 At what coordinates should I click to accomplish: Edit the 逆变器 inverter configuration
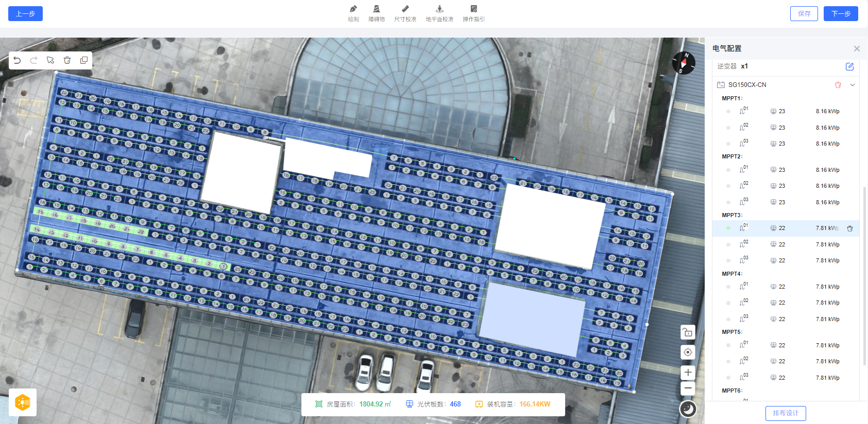(x=849, y=66)
